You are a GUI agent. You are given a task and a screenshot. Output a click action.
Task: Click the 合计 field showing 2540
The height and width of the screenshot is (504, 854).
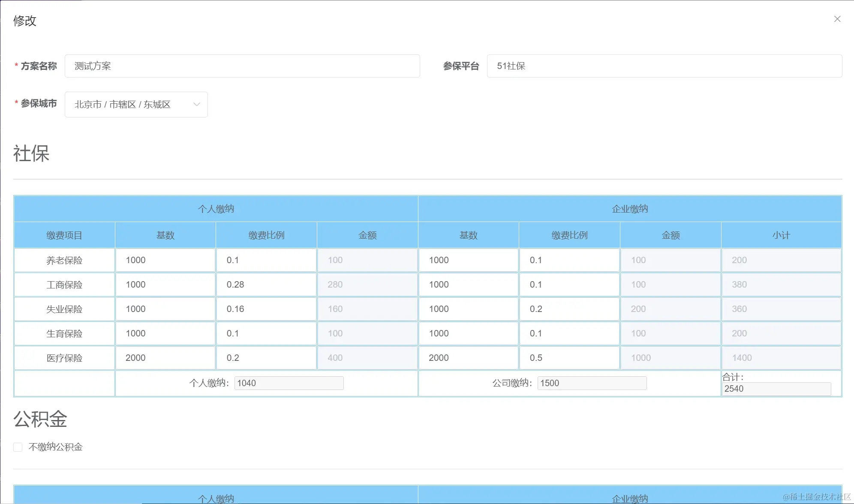pyautogui.click(x=777, y=389)
